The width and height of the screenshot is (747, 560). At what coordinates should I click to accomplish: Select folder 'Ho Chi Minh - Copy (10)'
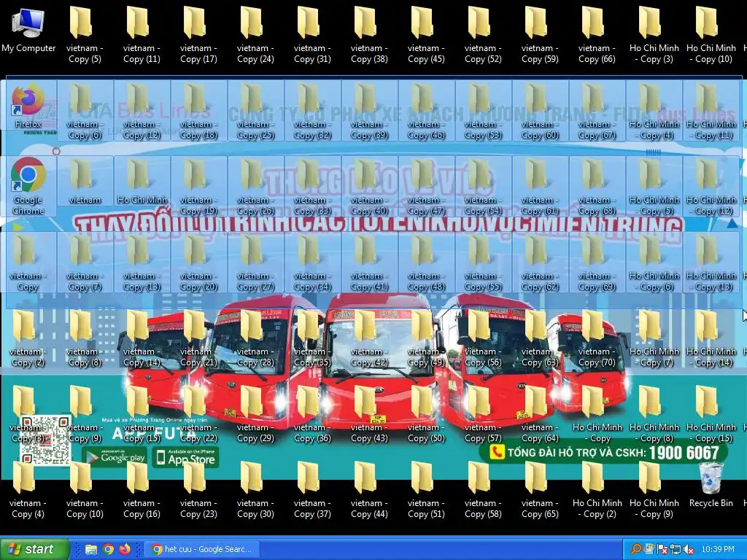pyautogui.click(x=711, y=34)
